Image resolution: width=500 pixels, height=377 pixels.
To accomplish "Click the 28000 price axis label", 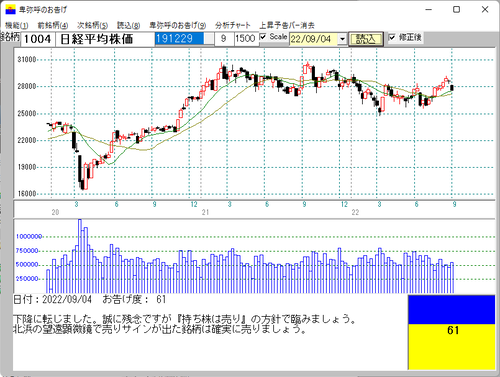I will (x=26, y=86).
